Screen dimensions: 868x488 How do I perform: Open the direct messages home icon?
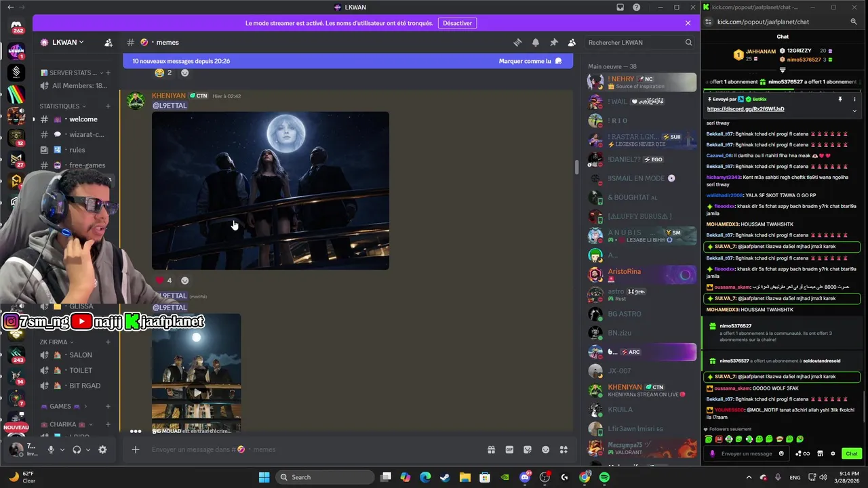coord(17,26)
